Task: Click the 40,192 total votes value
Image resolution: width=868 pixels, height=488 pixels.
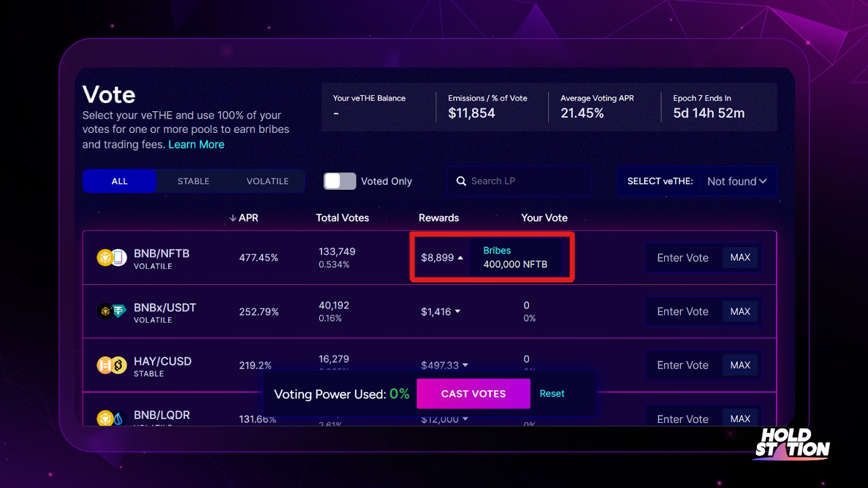Action: [334, 305]
